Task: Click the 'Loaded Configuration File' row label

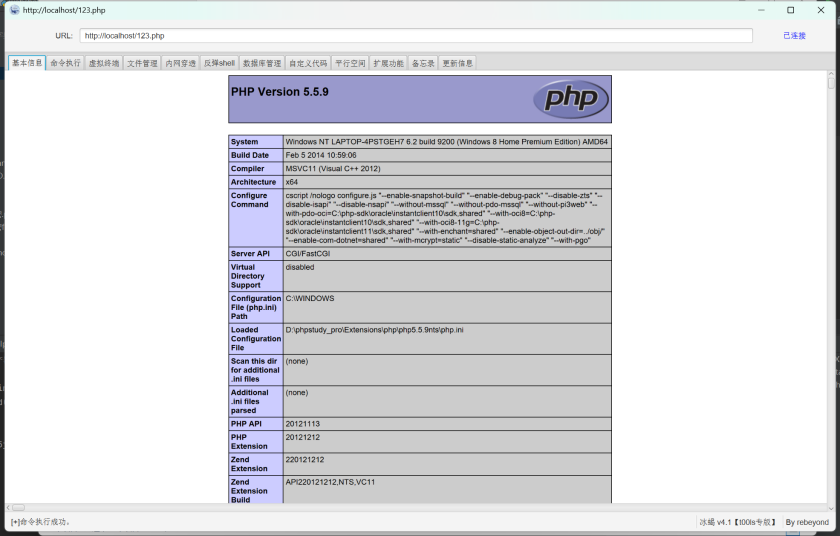Action: (256, 338)
